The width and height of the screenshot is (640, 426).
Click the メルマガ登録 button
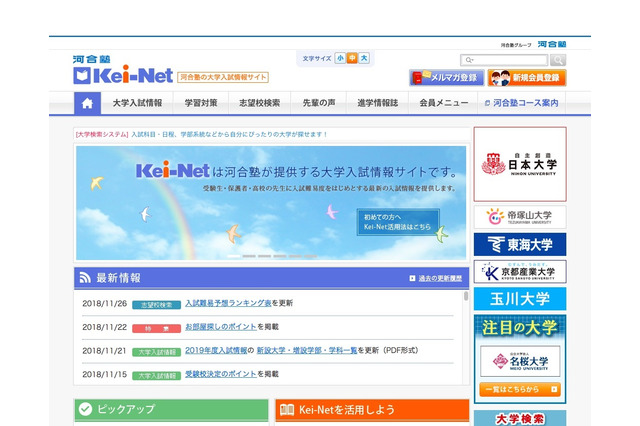coord(447,78)
